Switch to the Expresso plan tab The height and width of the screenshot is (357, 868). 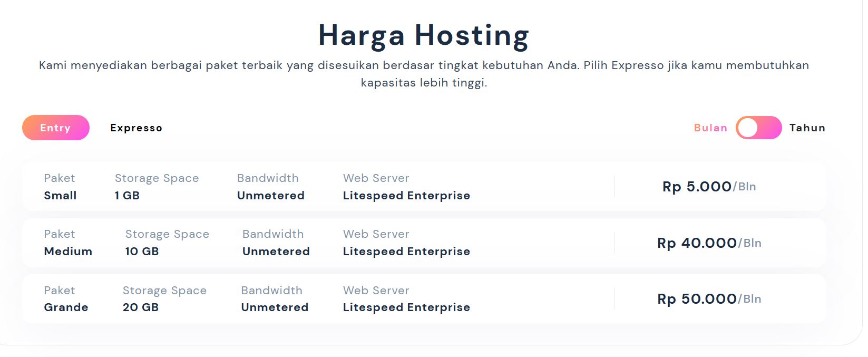point(136,128)
